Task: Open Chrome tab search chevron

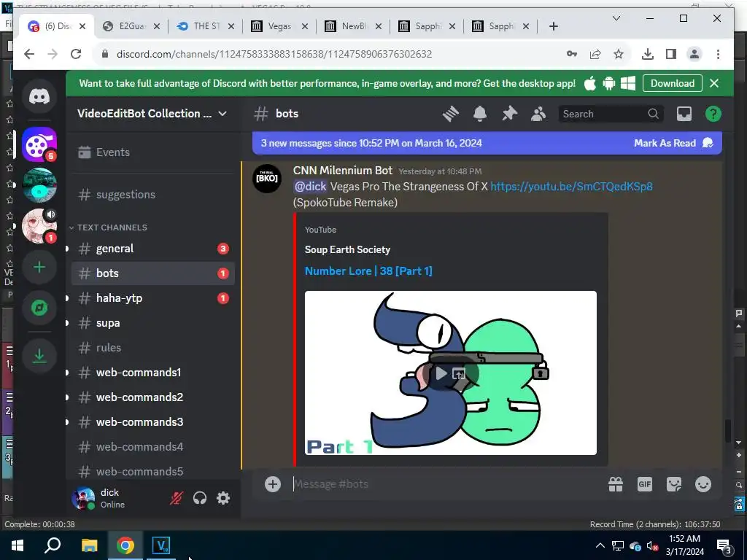Action: [x=616, y=18]
